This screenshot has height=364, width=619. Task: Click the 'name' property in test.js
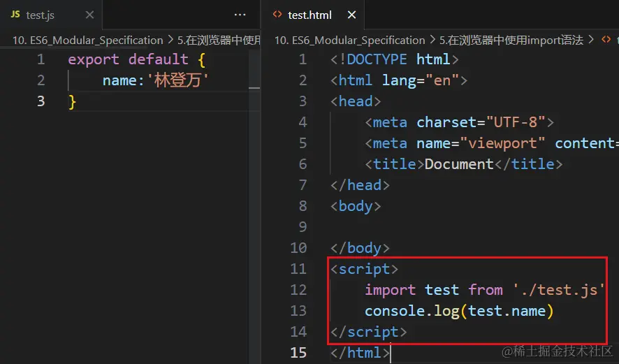pos(119,80)
